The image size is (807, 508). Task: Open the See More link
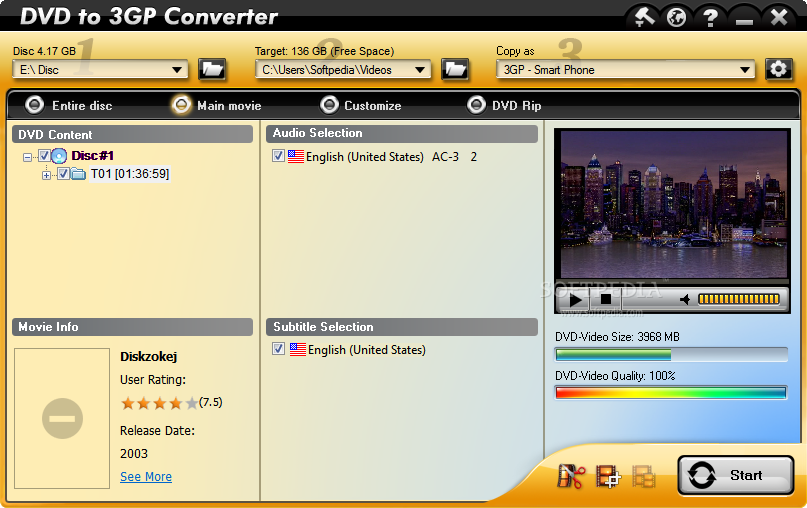click(x=146, y=477)
